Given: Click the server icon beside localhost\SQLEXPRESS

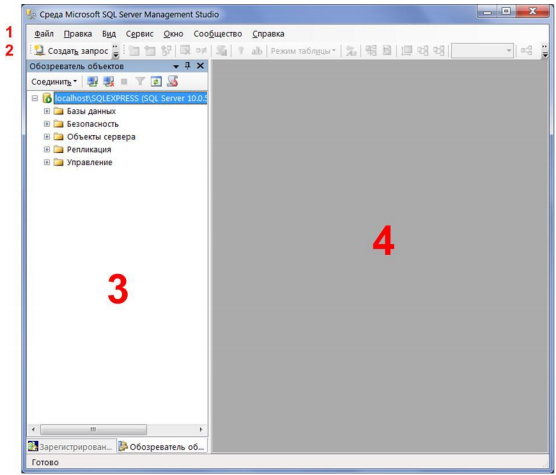Looking at the screenshot, I should [47, 98].
